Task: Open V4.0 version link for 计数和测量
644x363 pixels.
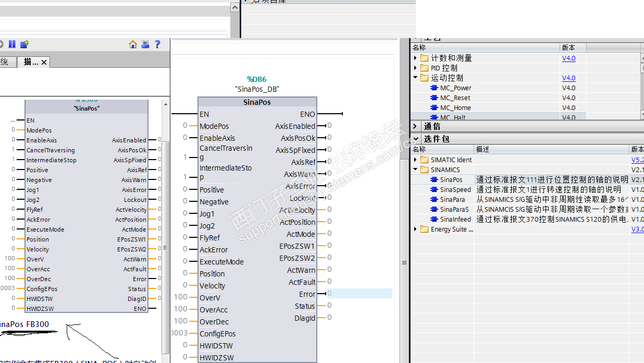Action: (x=568, y=58)
